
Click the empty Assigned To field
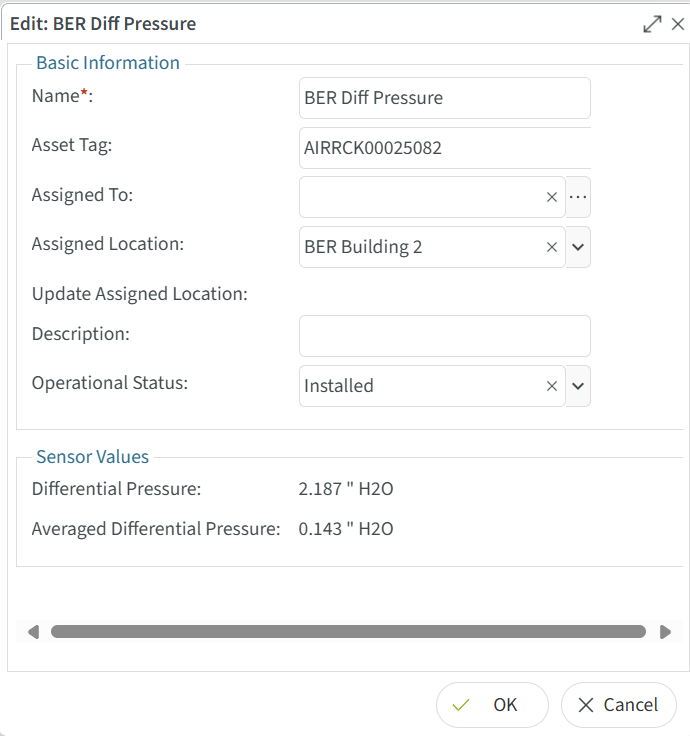tap(420, 197)
